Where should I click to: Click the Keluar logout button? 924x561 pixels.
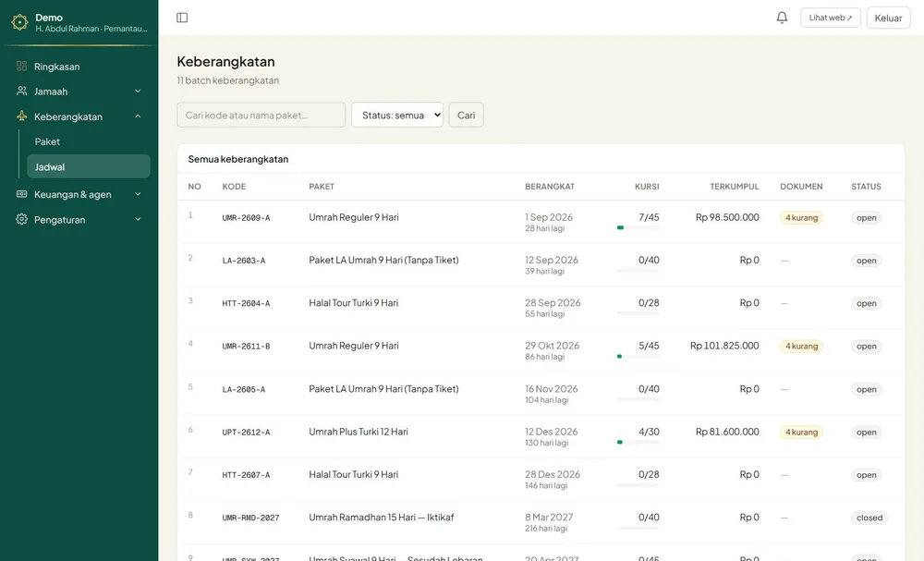[888, 18]
